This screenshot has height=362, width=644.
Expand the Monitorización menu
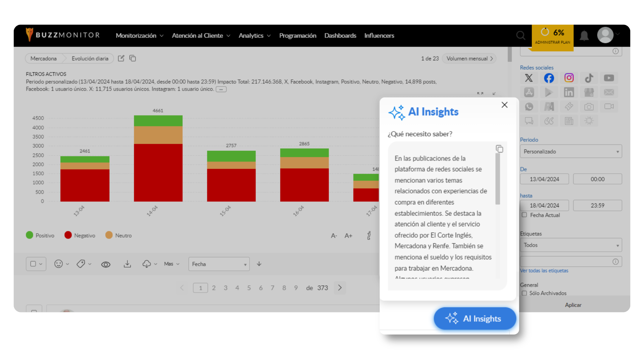point(140,36)
